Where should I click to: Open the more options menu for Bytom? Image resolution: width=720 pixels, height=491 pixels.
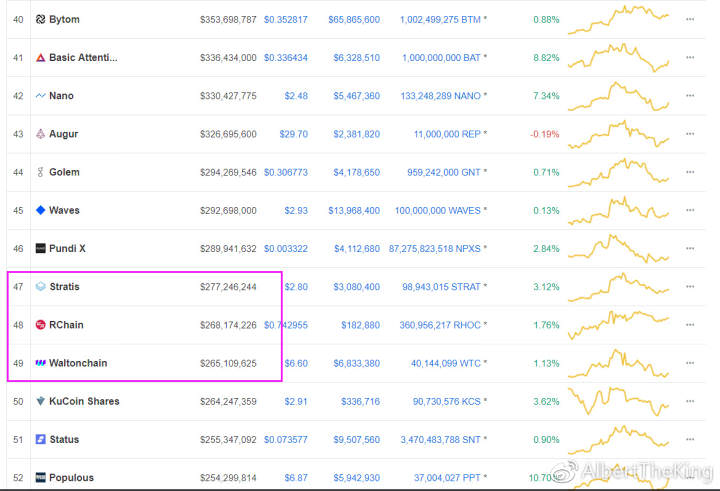point(690,19)
